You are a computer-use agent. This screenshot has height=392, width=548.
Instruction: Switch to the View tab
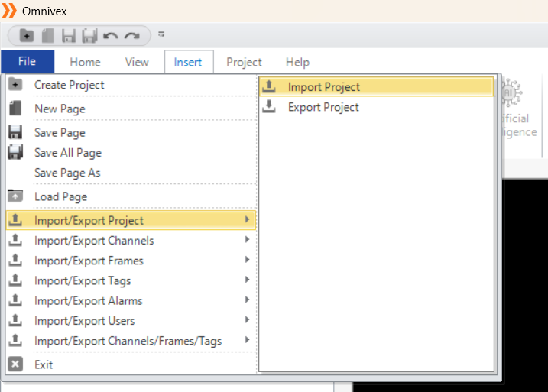pos(137,62)
